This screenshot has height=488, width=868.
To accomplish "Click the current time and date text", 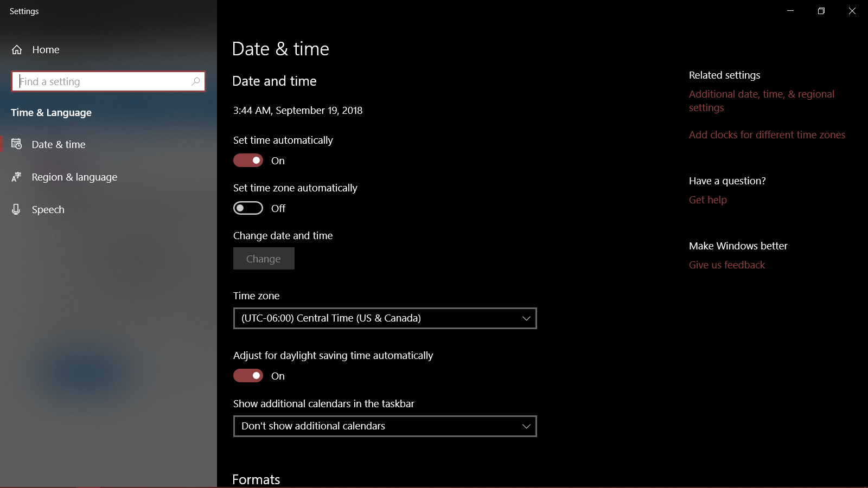I will coord(298,111).
